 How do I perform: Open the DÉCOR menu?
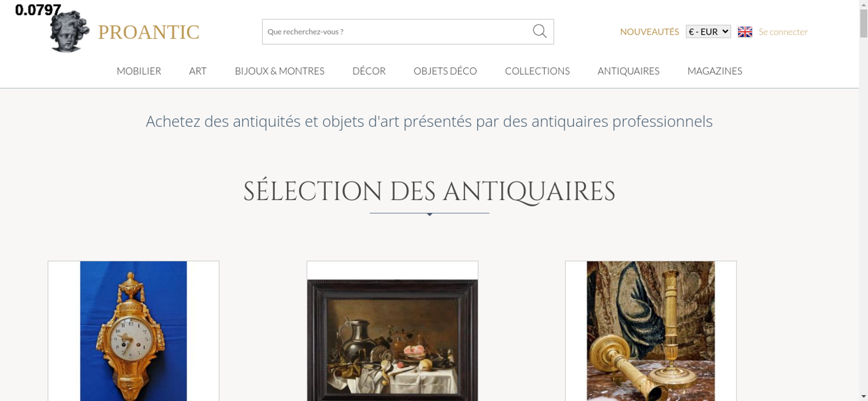tap(369, 71)
